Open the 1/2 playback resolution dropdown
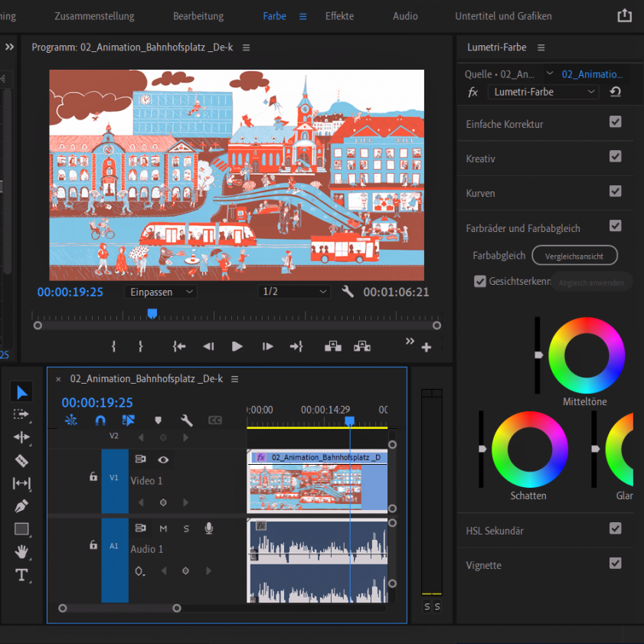The width and height of the screenshot is (644, 644). click(294, 292)
